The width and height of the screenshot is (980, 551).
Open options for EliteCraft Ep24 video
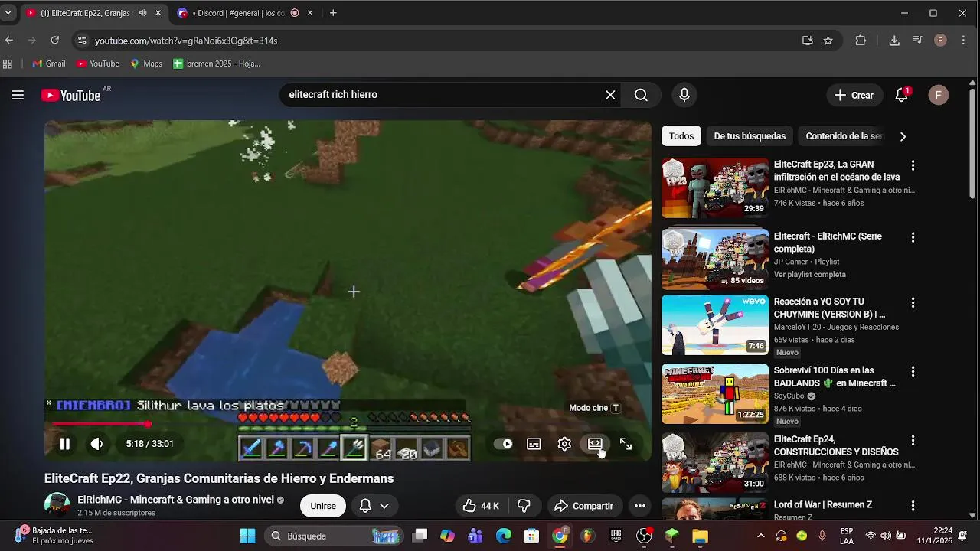tap(913, 441)
